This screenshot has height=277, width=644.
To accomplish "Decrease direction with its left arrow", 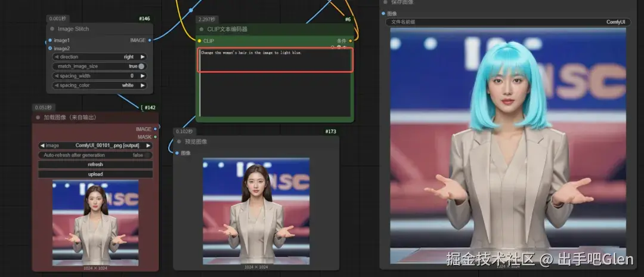I will [57, 57].
